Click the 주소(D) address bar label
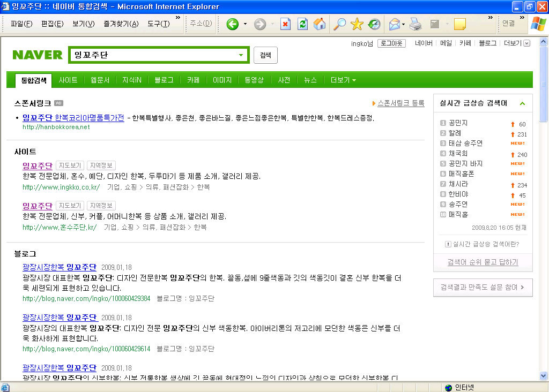Screen dimensions: 549x392 click(x=201, y=24)
